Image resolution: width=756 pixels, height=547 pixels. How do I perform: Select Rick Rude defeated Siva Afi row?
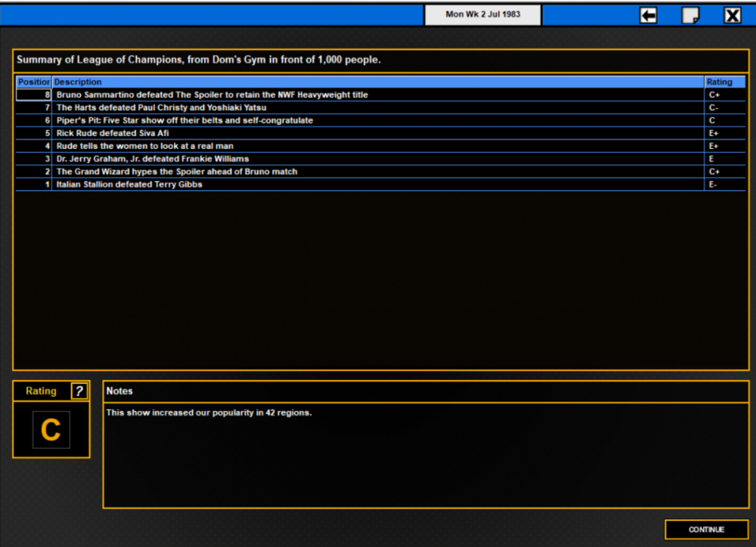pos(380,133)
